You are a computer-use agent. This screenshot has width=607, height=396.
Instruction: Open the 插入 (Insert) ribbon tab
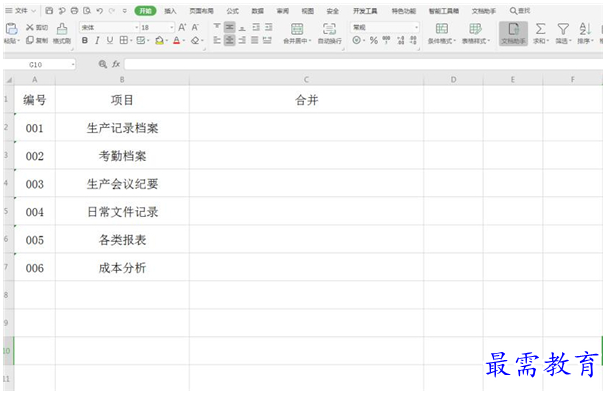click(x=170, y=11)
